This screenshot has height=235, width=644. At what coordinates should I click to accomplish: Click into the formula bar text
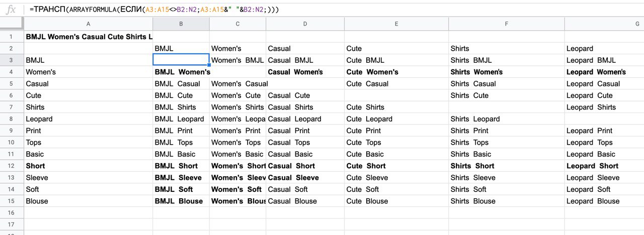(x=154, y=10)
